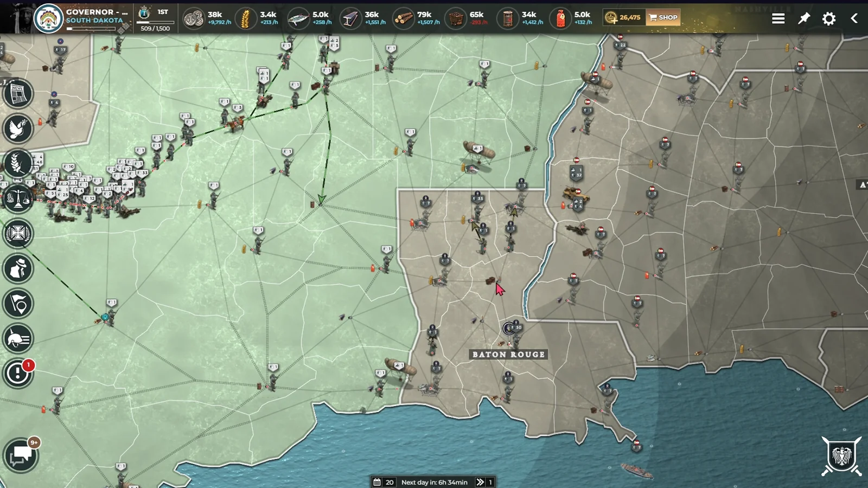Click the governor experience progress bar
This screenshot has height=488, width=868.
pyautogui.click(x=91, y=28)
